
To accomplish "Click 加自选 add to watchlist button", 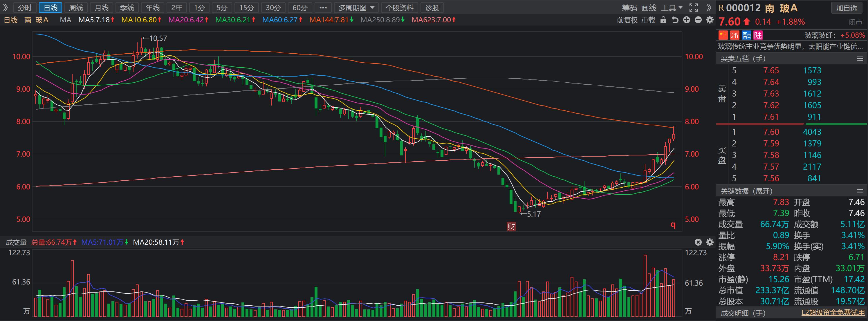I will point(846,8).
